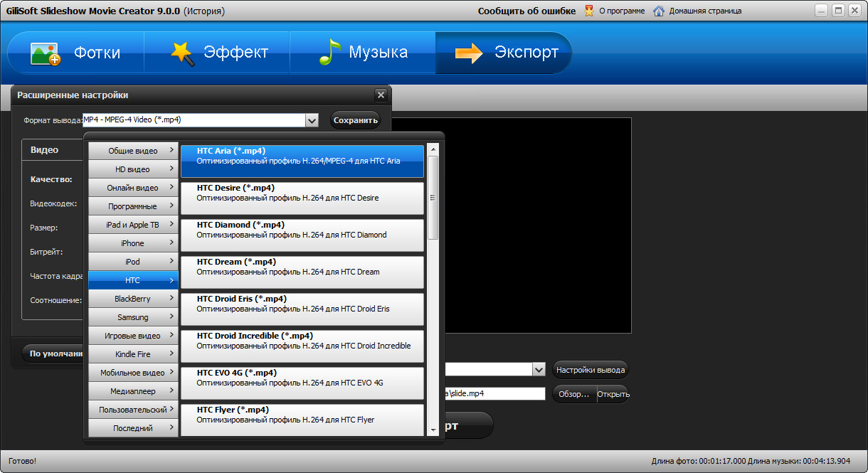This screenshot has width=868, height=473.
Task: Select HTC EVO 4G (*.mp4) profile
Action: tap(302, 383)
